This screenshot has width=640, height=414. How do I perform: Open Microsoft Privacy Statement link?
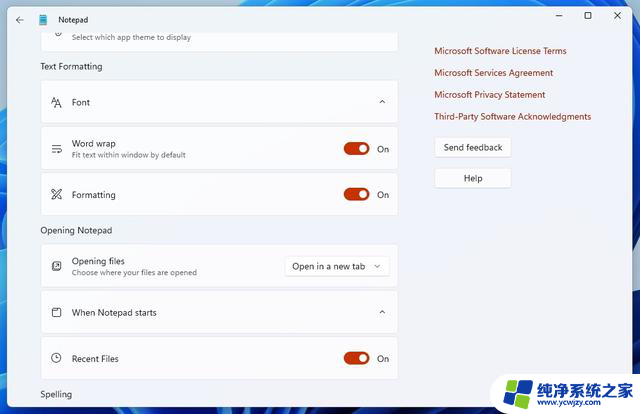click(x=489, y=95)
